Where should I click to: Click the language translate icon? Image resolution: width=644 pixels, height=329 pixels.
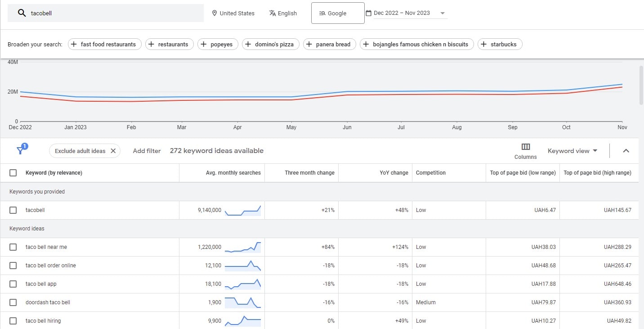[273, 13]
